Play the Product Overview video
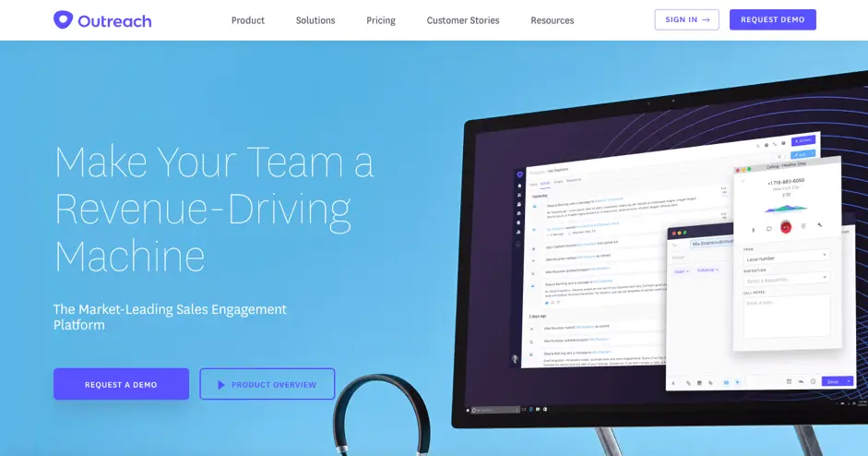This screenshot has height=456, width=868. [268, 384]
